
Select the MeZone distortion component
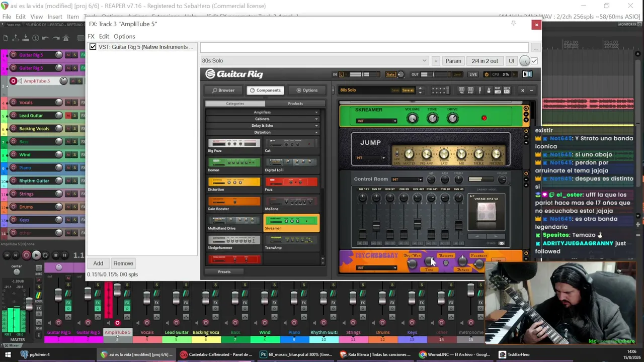(x=291, y=204)
